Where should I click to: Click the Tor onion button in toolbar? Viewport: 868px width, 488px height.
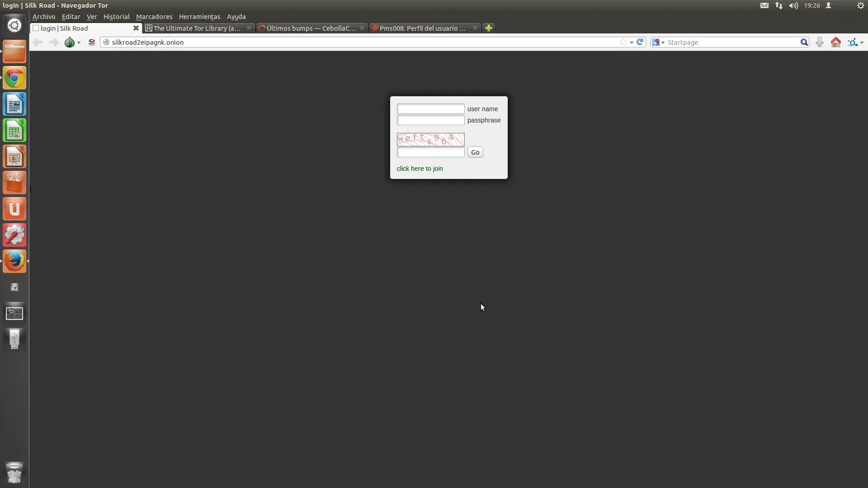pos(69,42)
